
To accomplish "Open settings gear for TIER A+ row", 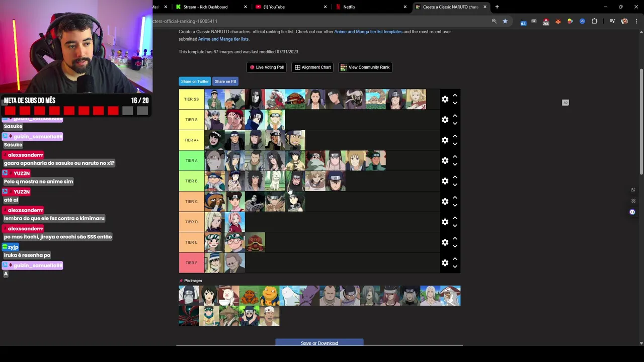I will [445, 140].
